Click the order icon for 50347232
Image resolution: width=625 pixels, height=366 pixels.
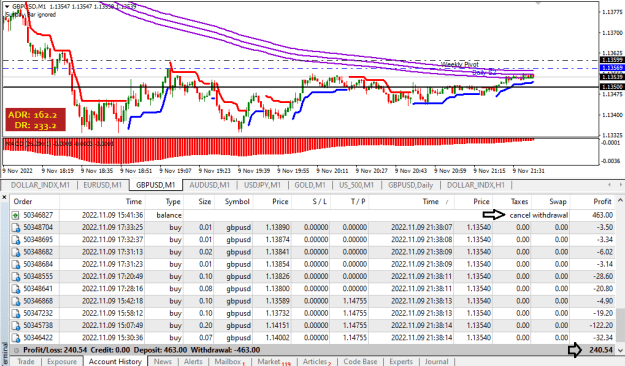coord(15,314)
